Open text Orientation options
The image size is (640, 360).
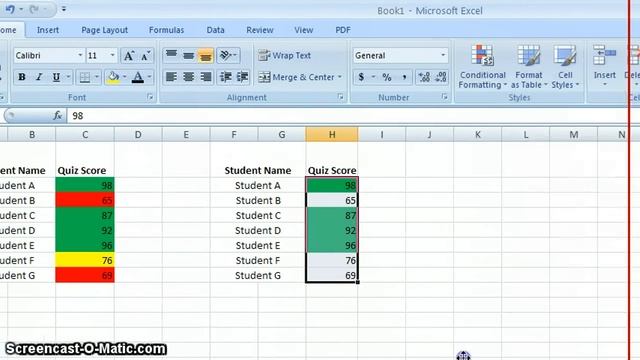pyautogui.click(x=228, y=55)
